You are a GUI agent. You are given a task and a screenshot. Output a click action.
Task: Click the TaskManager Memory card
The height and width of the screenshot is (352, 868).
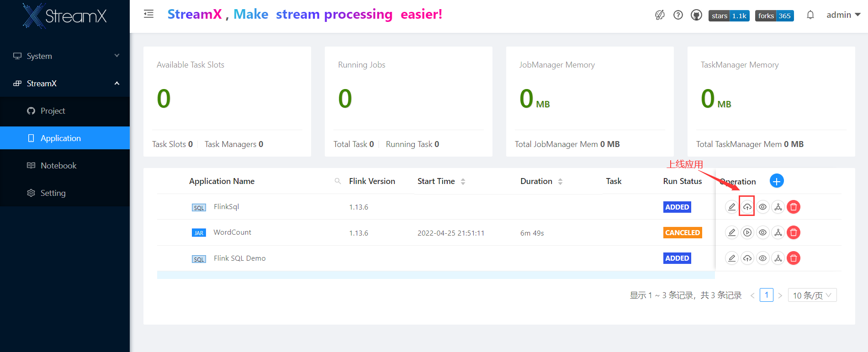(771, 101)
